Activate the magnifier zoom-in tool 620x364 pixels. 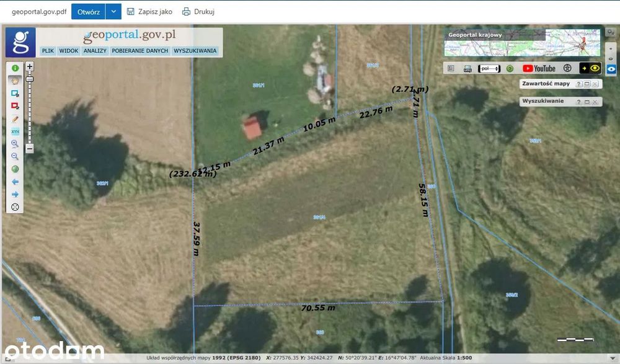click(x=15, y=144)
